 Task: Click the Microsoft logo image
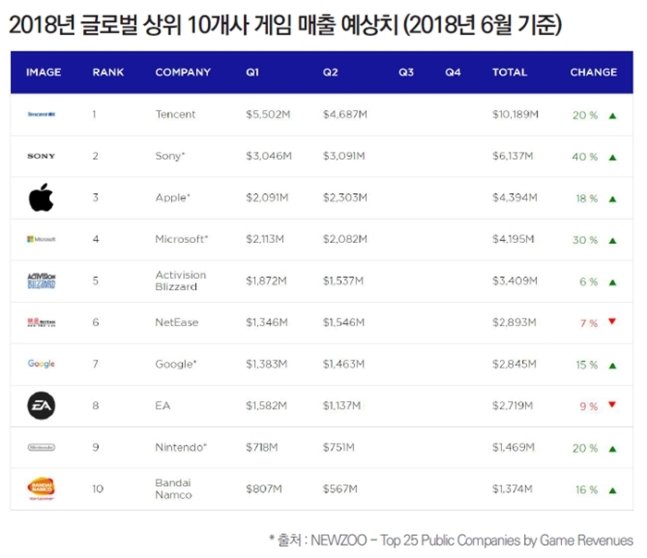point(41,239)
